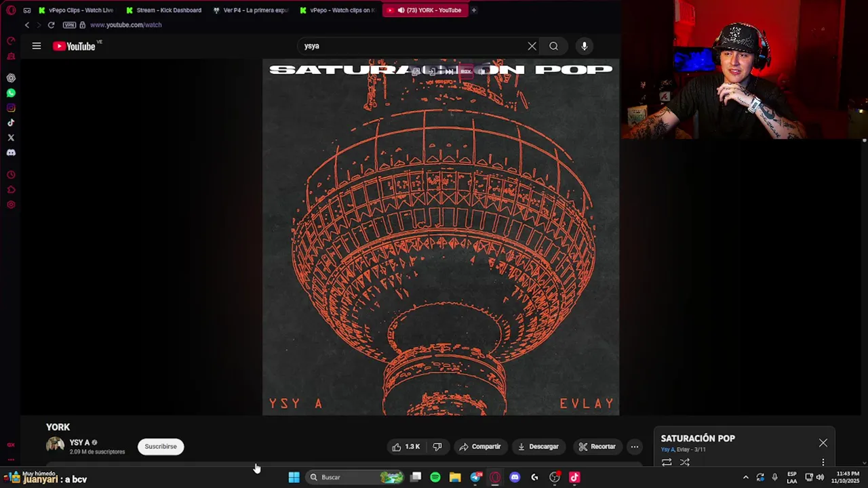This screenshot has width=868, height=488.
Task: Open more actions three-dot menu under the video
Action: point(634,447)
